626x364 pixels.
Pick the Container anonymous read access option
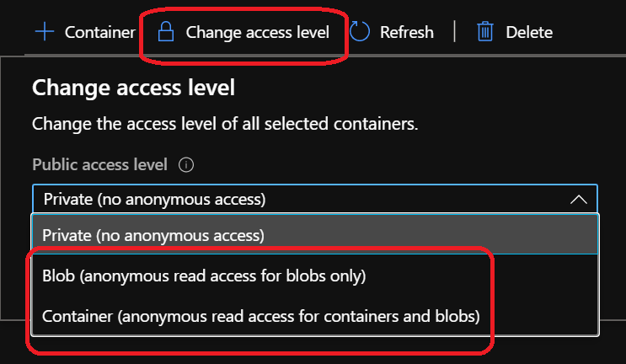pos(260,317)
